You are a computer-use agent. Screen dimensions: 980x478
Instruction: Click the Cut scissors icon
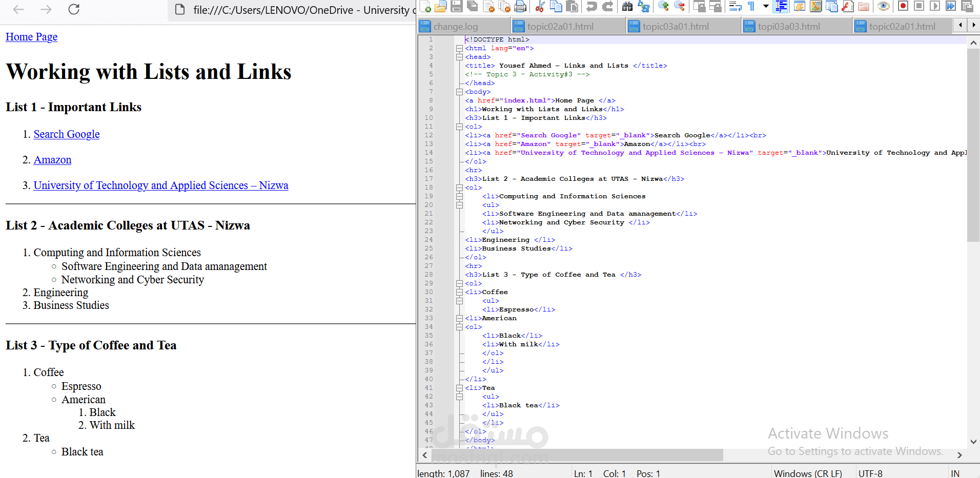(540, 6)
